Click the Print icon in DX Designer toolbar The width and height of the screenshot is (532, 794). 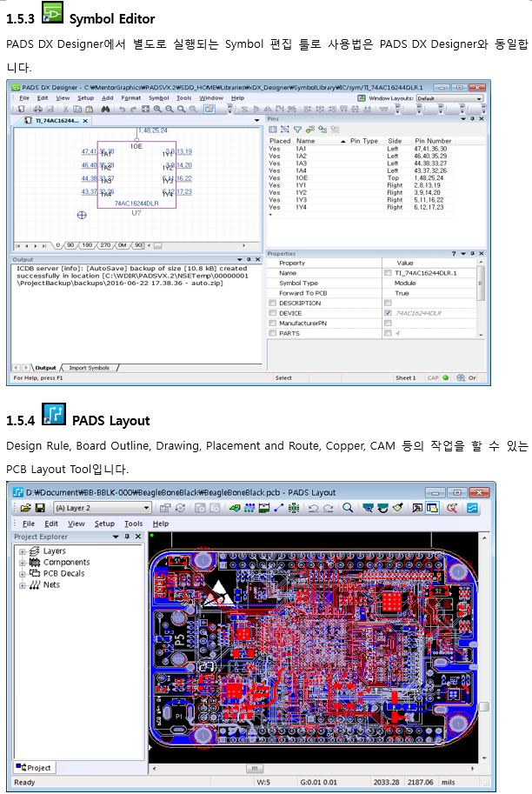tap(38, 109)
